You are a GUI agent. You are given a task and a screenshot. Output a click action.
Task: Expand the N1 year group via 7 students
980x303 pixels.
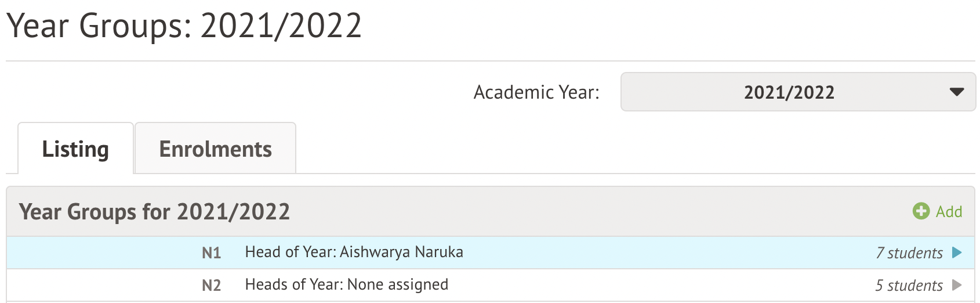coord(909,253)
